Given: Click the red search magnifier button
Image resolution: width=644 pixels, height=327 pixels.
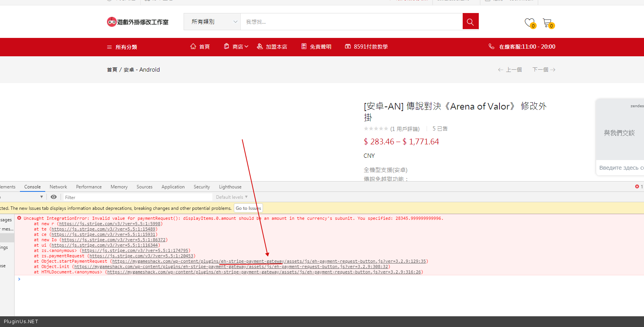Looking at the screenshot, I should pos(470,22).
